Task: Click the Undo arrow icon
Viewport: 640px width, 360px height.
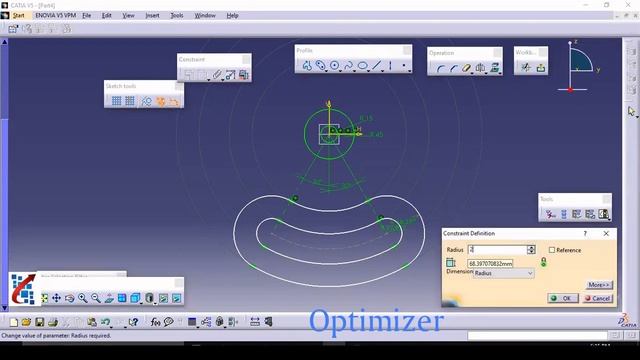Action: coord(105,322)
